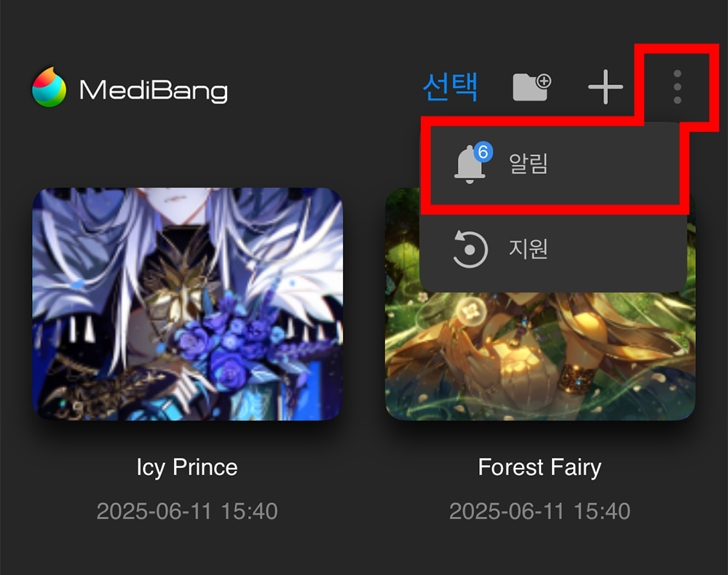Viewport: 728px width, 575px height.
Task: Click the MediBang flame logo
Action: click(x=50, y=87)
